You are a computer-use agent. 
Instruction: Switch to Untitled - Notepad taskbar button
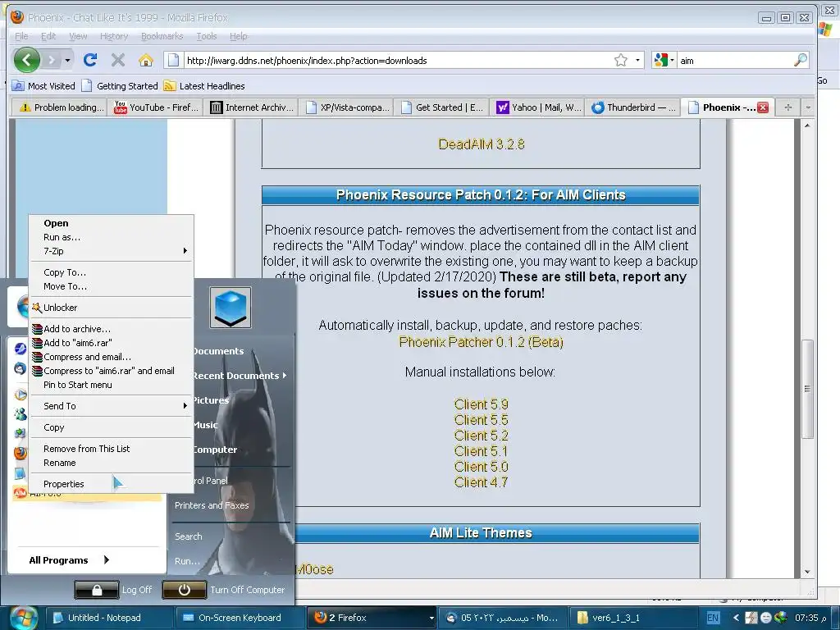[107, 618]
